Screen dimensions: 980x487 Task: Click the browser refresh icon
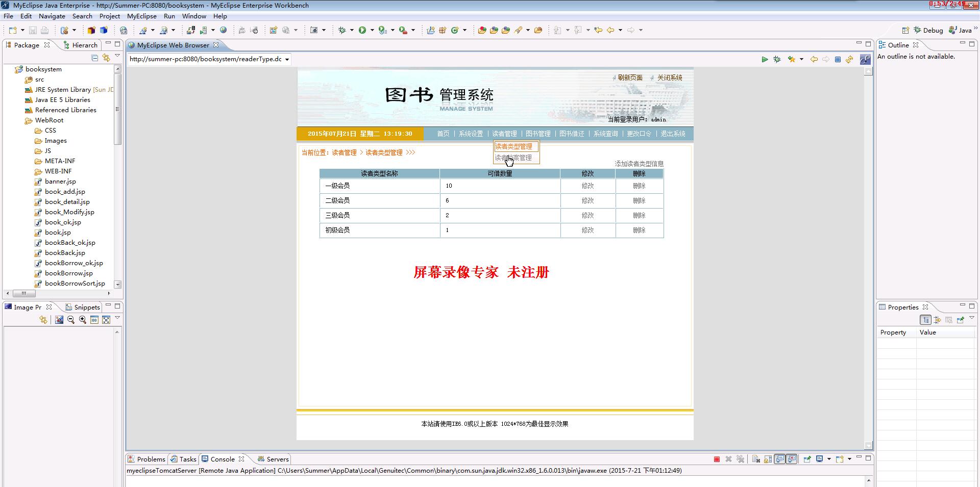tap(849, 59)
